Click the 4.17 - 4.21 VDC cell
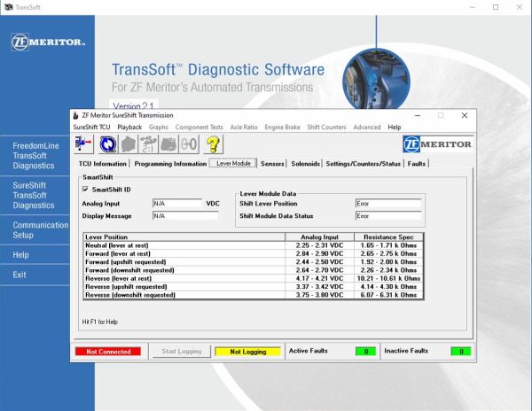The width and height of the screenshot is (532, 411). [x=319, y=278]
